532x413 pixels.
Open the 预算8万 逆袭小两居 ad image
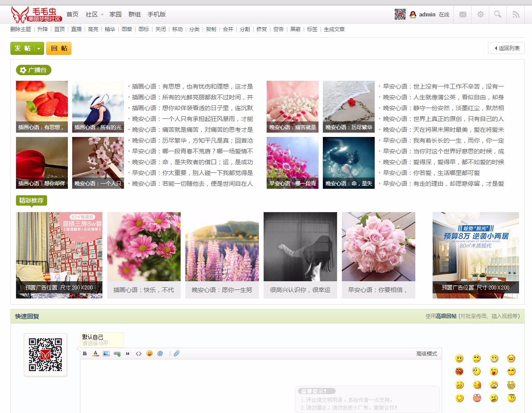pos(476,255)
